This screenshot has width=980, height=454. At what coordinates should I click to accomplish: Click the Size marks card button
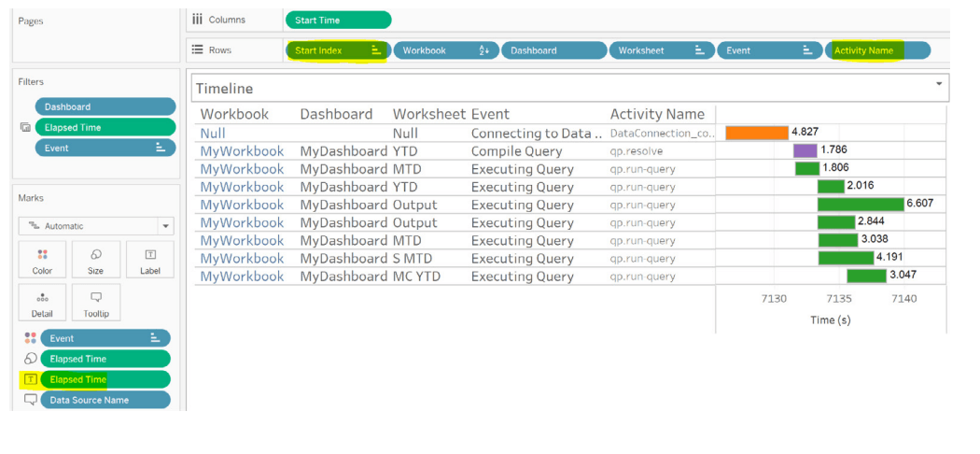point(96,262)
